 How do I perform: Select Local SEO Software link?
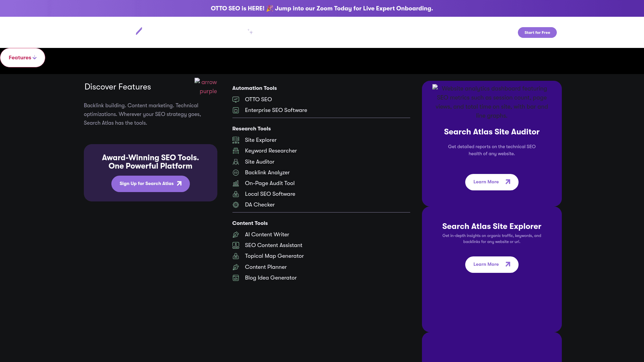point(270,194)
